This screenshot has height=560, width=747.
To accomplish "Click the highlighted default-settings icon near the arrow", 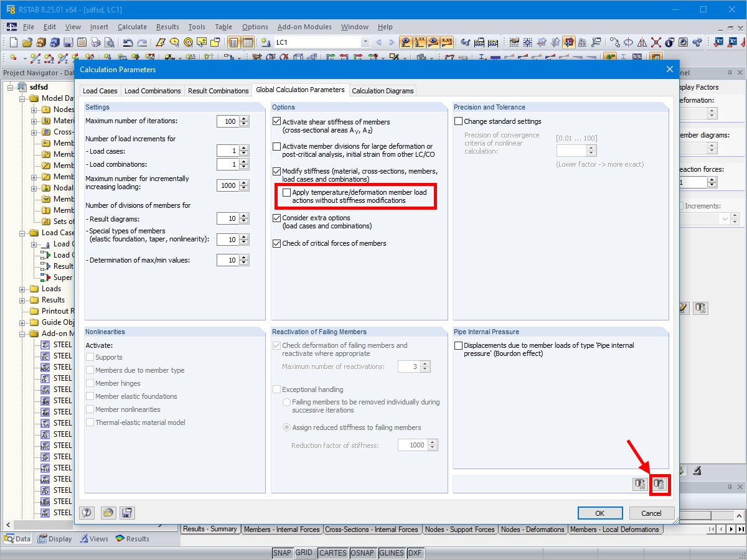I will pos(659,483).
